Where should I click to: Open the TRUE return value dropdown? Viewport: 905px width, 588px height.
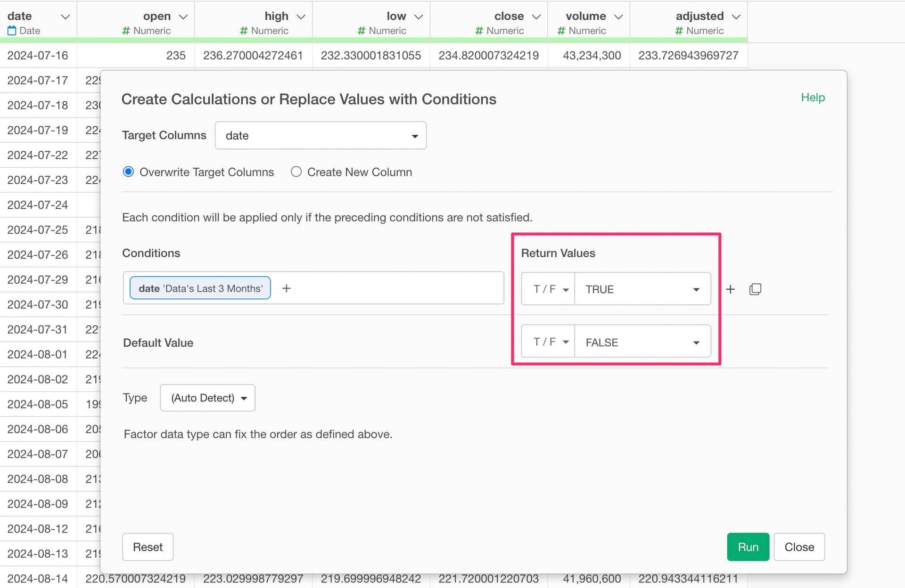(x=642, y=289)
